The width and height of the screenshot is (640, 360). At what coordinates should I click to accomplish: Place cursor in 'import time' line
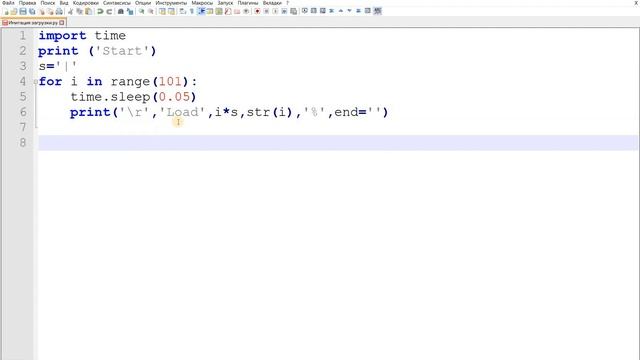coord(82,36)
